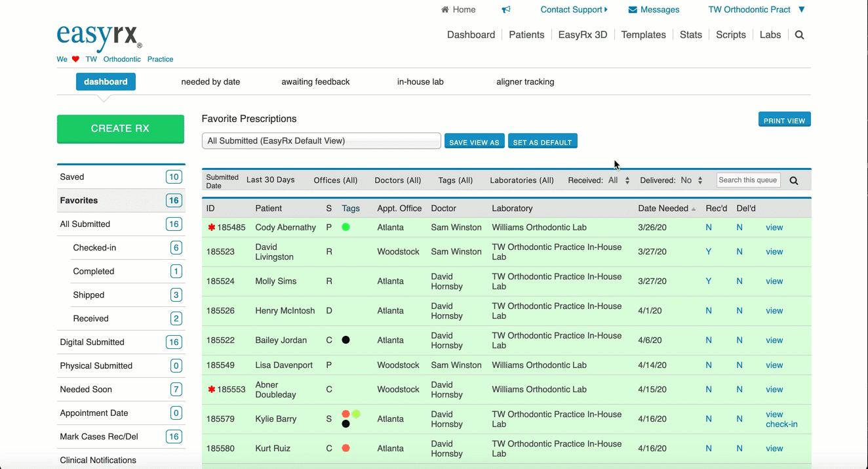Click the PRINT VIEW button
The image size is (868, 469).
point(784,119)
